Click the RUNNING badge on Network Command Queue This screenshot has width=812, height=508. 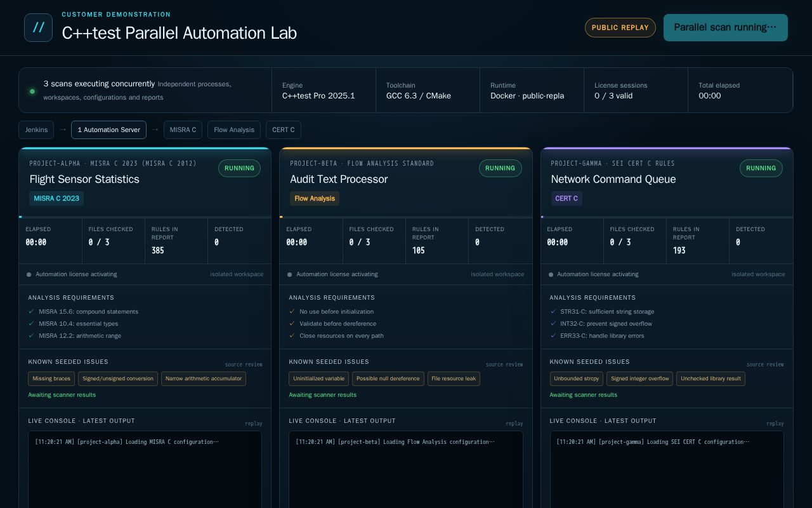pos(761,168)
